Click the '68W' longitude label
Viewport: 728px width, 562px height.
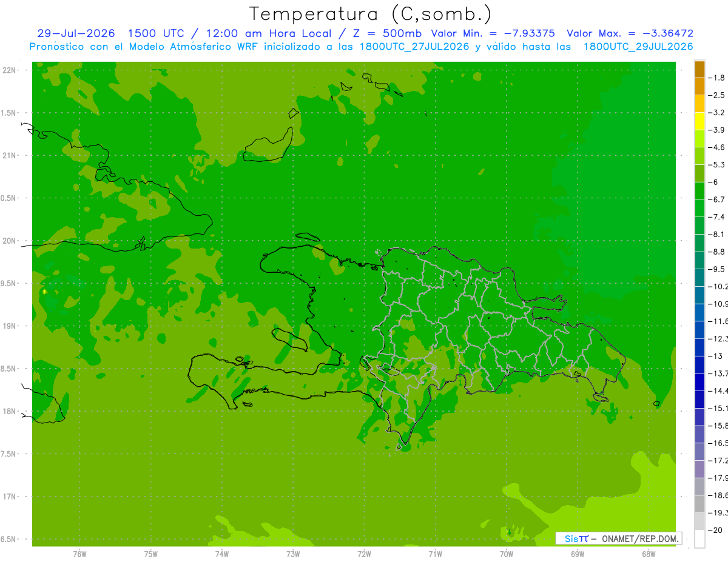[x=649, y=554]
